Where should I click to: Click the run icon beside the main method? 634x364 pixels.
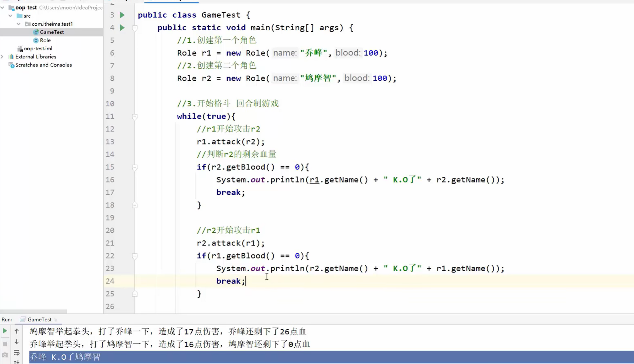point(122,28)
